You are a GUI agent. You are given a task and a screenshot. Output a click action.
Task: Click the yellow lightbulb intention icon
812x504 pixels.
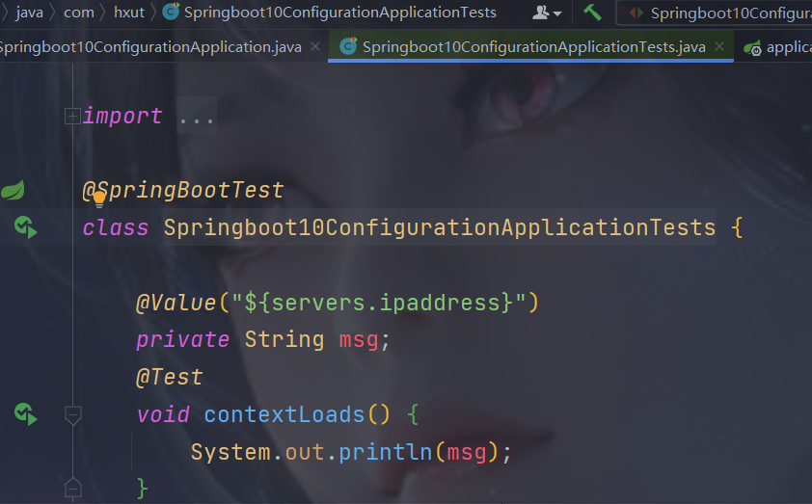(99, 199)
